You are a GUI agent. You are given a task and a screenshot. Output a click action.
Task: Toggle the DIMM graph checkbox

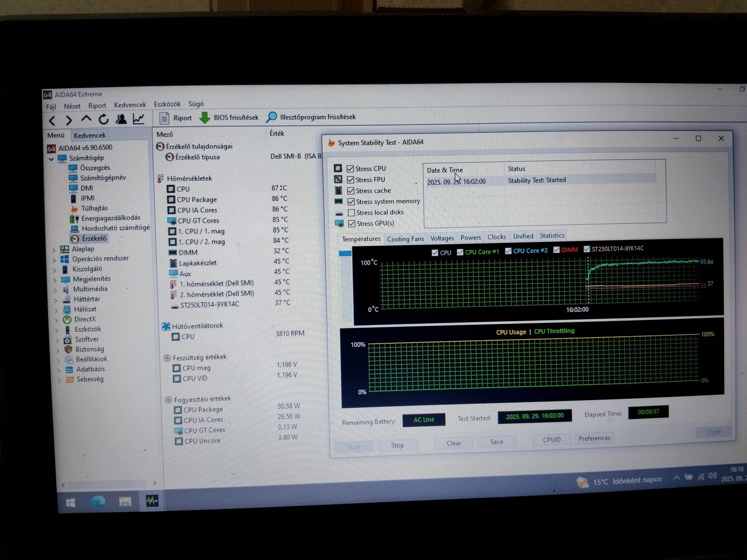[x=557, y=250]
